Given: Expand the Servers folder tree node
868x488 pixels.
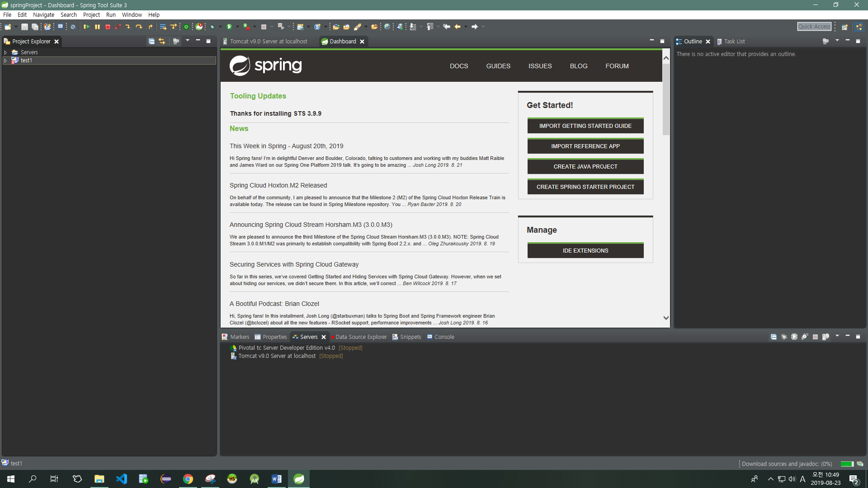Looking at the screenshot, I should [x=5, y=52].
